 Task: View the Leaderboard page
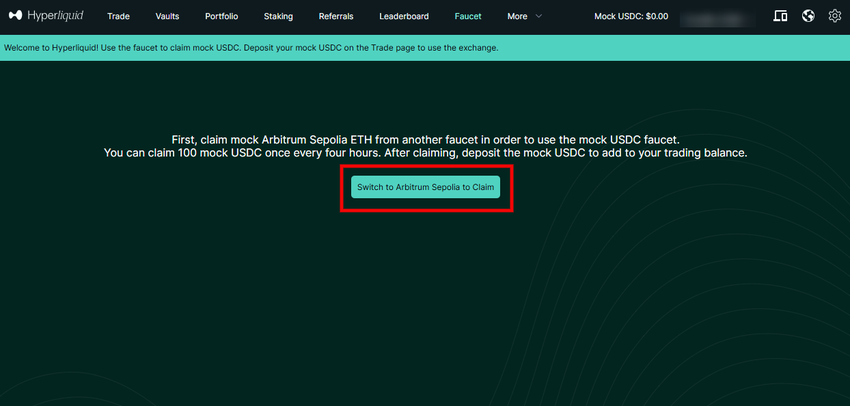click(x=404, y=16)
